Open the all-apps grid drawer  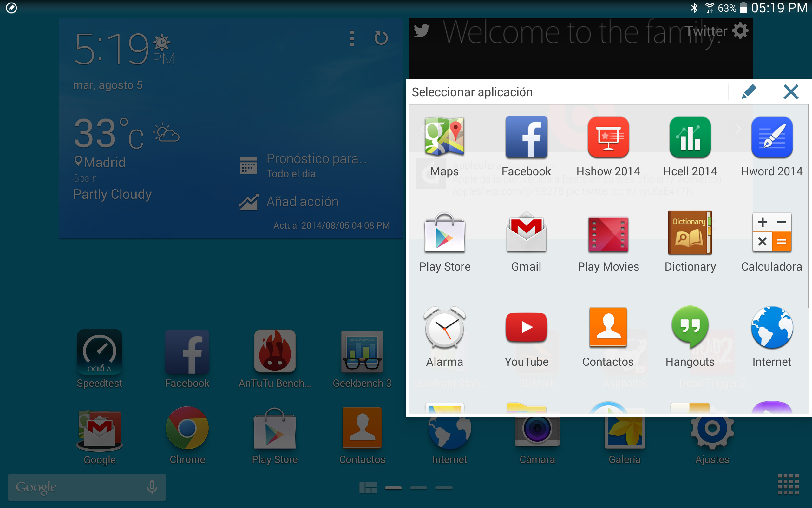tap(788, 484)
